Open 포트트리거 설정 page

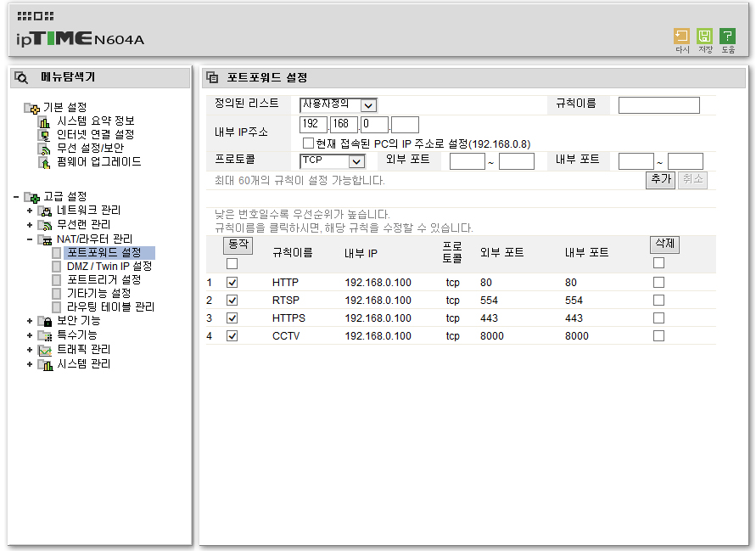104,280
